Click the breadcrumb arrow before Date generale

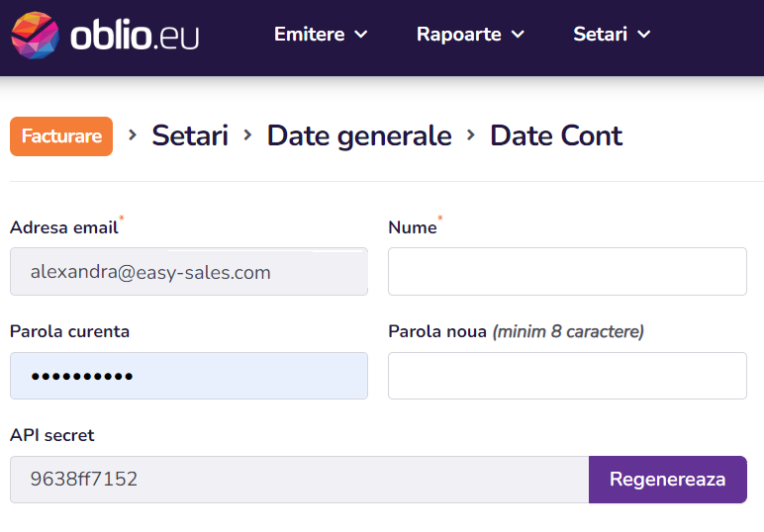[x=247, y=134]
